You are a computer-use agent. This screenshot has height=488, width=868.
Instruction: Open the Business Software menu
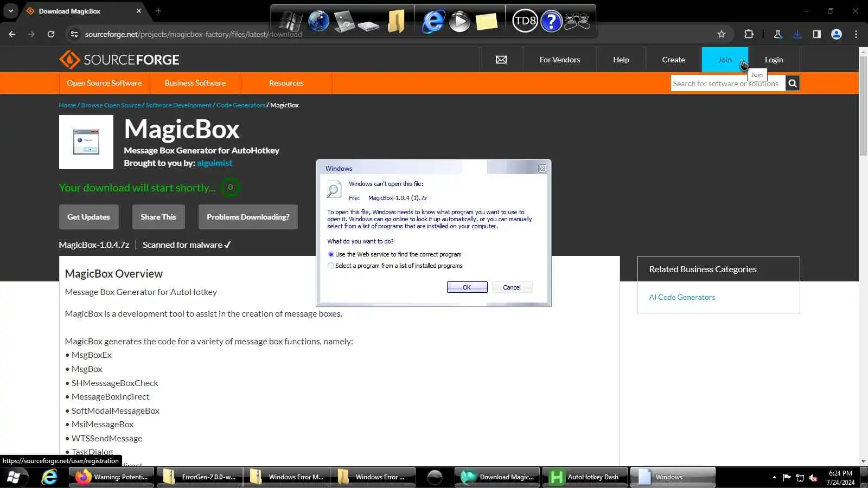195,83
